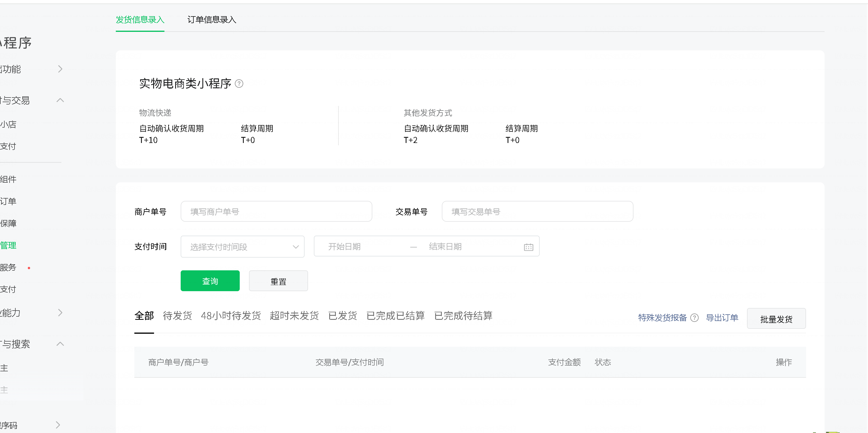
Task: Select the 全部 order filter tab
Action: click(144, 316)
